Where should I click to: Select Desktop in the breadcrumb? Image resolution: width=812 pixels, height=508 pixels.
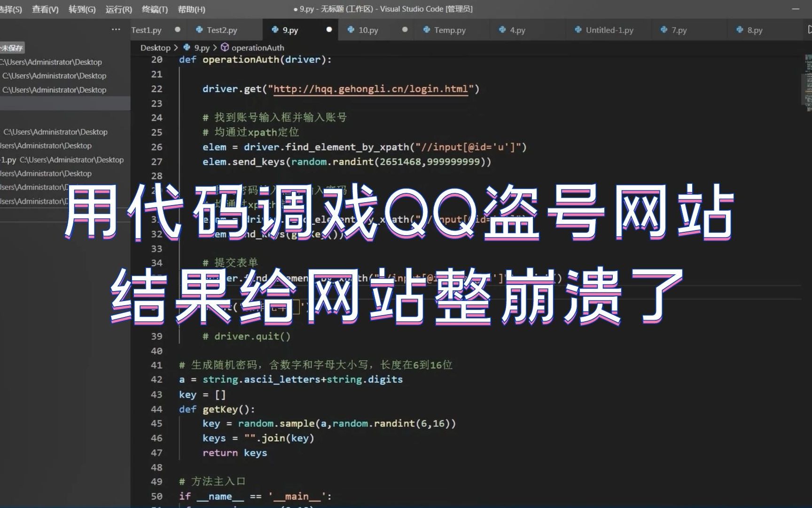(x=155, y=48)
